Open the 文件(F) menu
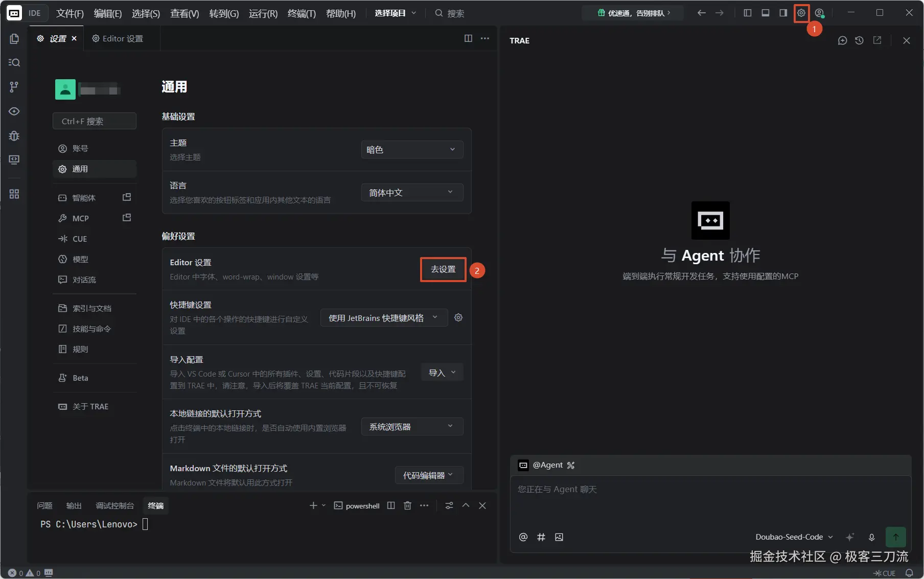The width and height of the screenshot is (924, 579). (x=70, y=13)
